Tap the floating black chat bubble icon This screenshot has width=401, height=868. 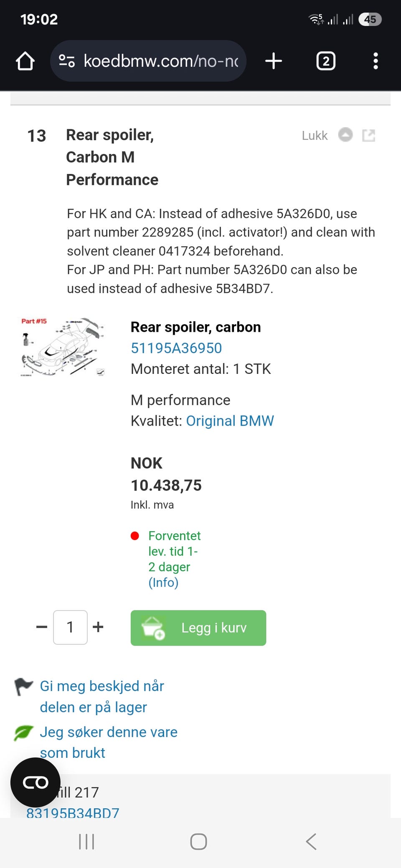36,782
